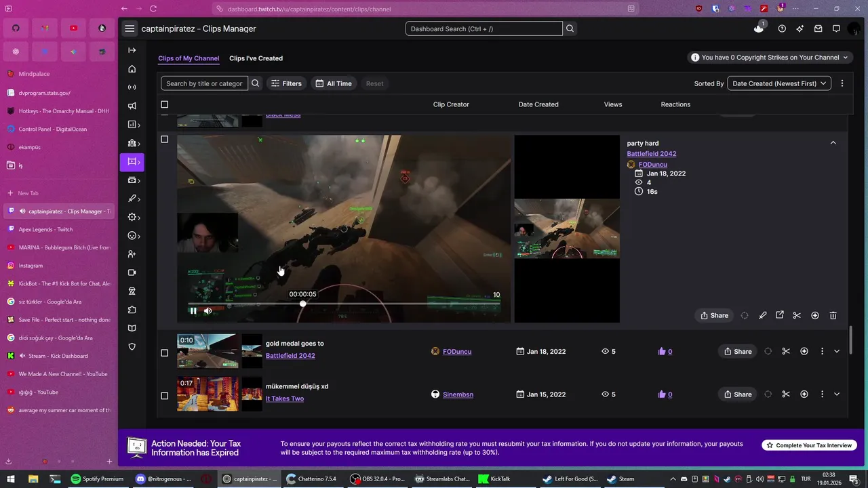Image resolution: width=868 pixels, height=488 pixels.
Task: Open the help question mark icon
Action: click(782, 28)
